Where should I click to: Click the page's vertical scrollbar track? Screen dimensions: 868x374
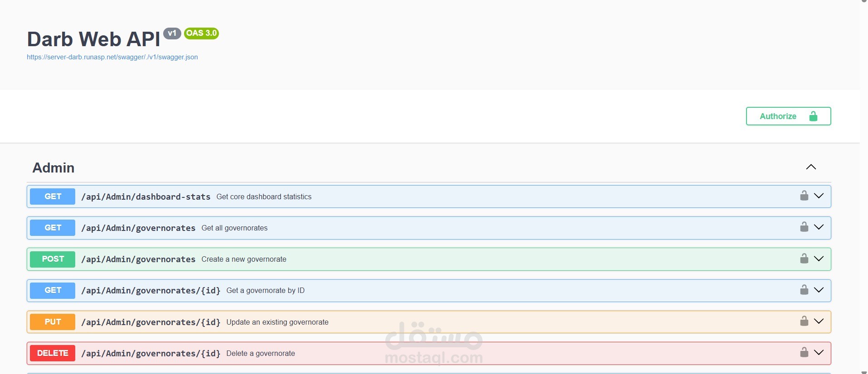(x=864, y=187)
